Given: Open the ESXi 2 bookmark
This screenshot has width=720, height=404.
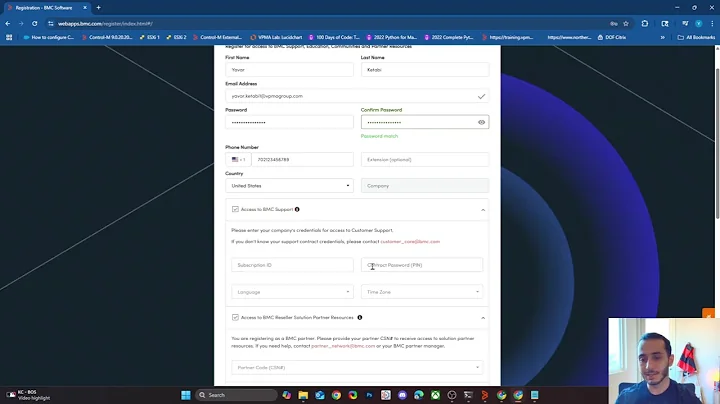Looking at the screenshot, I should click(176, 37).
